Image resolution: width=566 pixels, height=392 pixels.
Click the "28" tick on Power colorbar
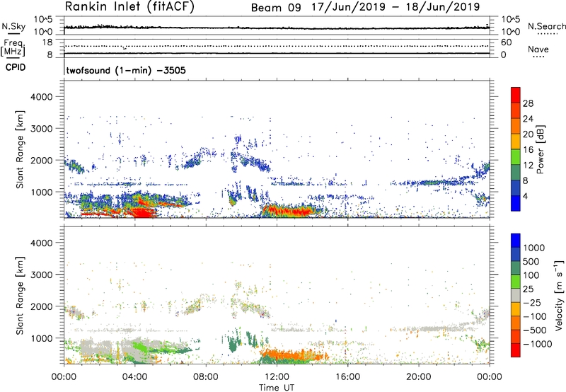528,103
